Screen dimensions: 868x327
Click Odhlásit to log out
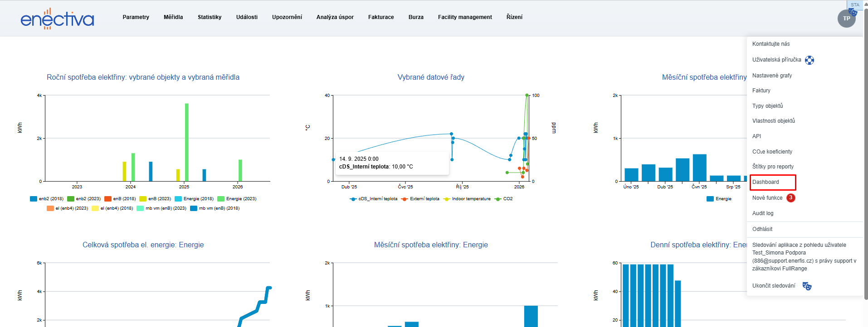click(x=762, y=229)
